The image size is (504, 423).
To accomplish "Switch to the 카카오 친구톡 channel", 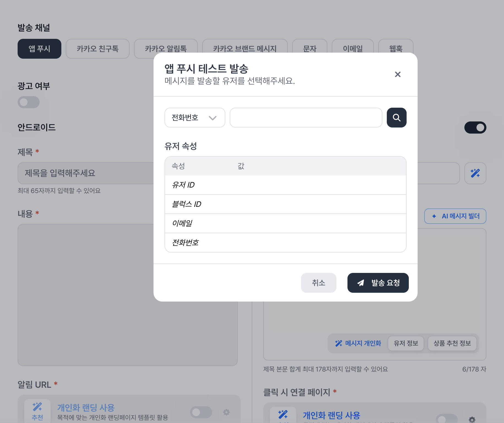I will 98,49.
